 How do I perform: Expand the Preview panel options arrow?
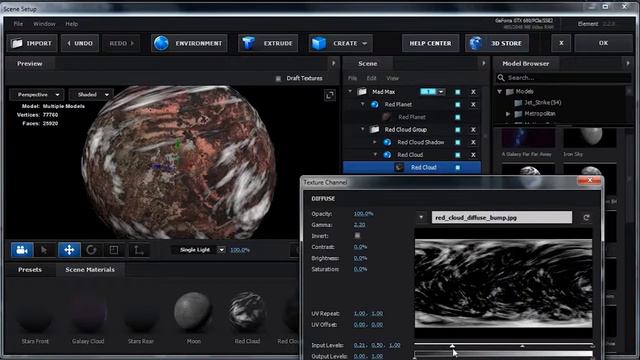click(333, 64)
